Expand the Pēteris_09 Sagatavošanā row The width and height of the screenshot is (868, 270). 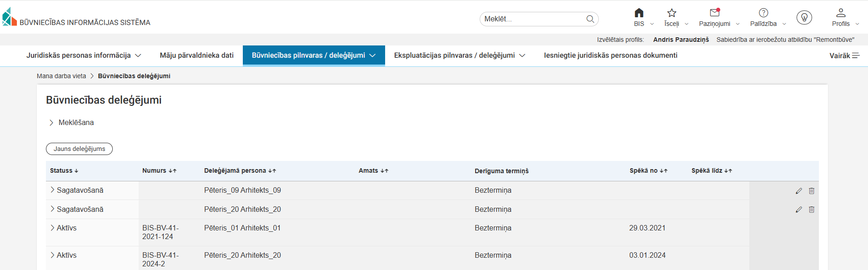click(x=52, y=190)
